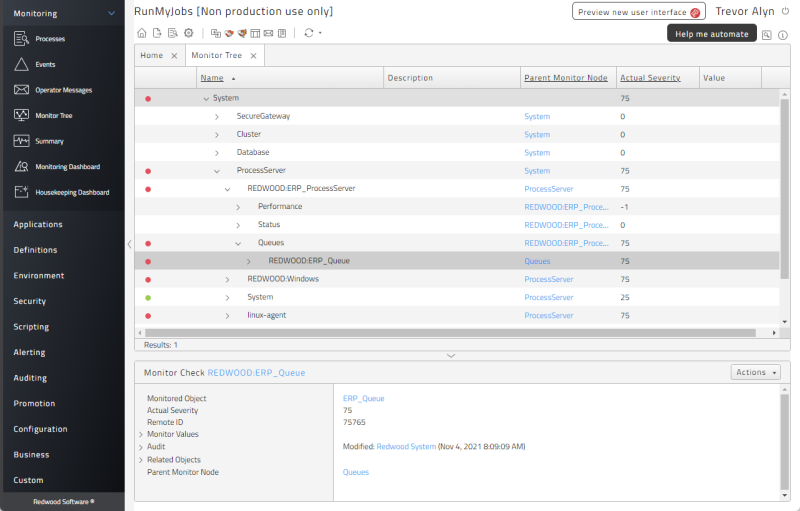Open the Environment sidebar menu
This screenshot has width=800, height=511.
point(39,275)
